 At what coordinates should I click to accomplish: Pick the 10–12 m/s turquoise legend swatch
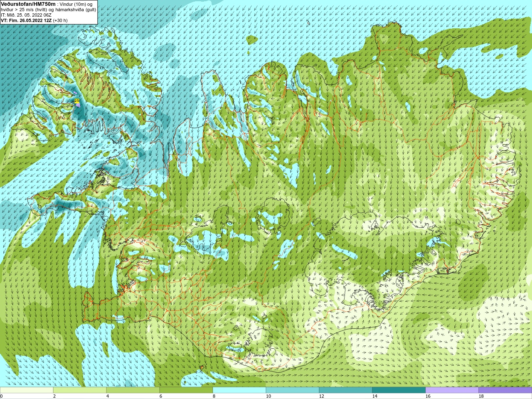click(x=293, y=390)
